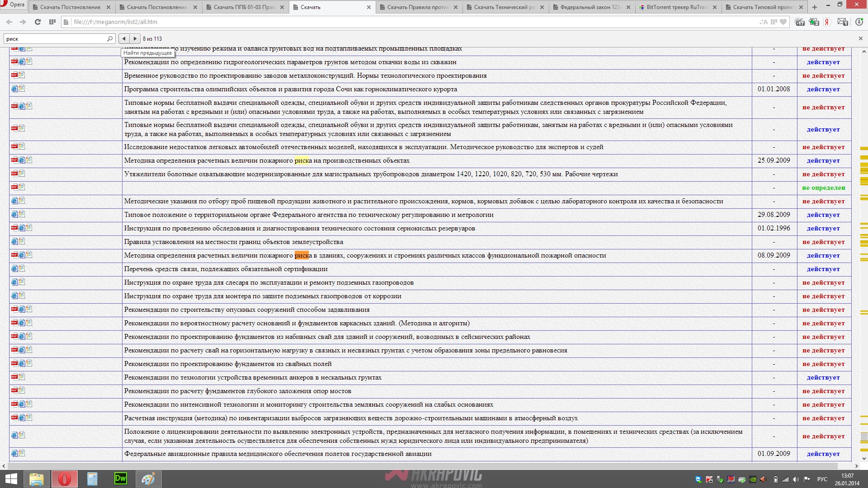Click find next match arrow
868x488 pixels.
pos(135,38)
